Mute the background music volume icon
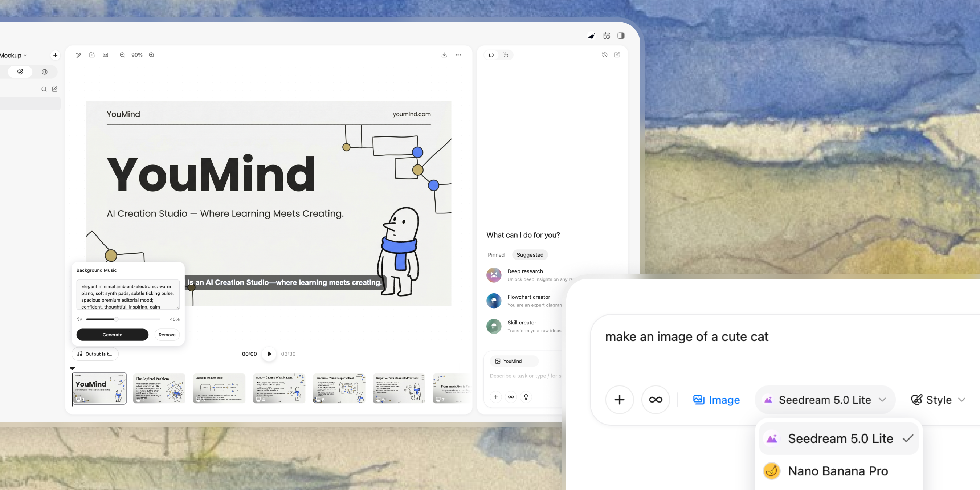The height and width of the screenshot is (490, 980). pyautogui.click(x=79, y=319)
